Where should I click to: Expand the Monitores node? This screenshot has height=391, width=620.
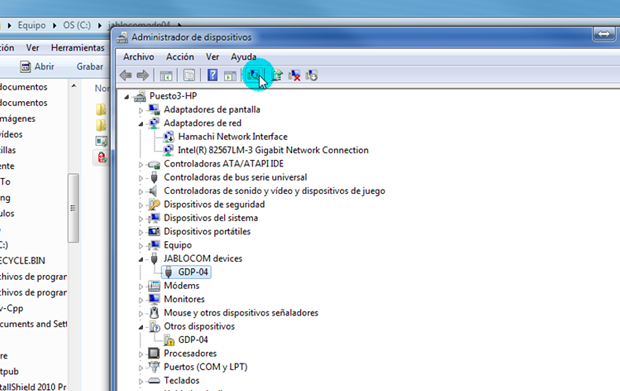pyautogui.click(x=141, y=300)
